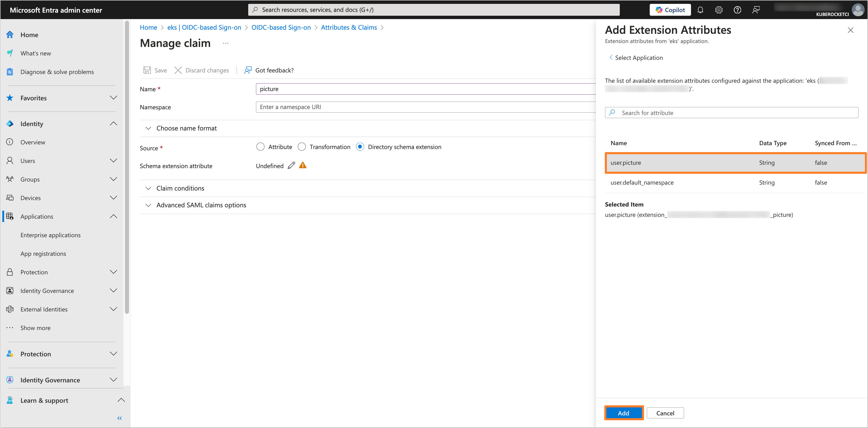Image resolution: width=868 pixels, height=428 pixels.
Task: Click the Add button in the panel
Action: click(x=624, y=413)
